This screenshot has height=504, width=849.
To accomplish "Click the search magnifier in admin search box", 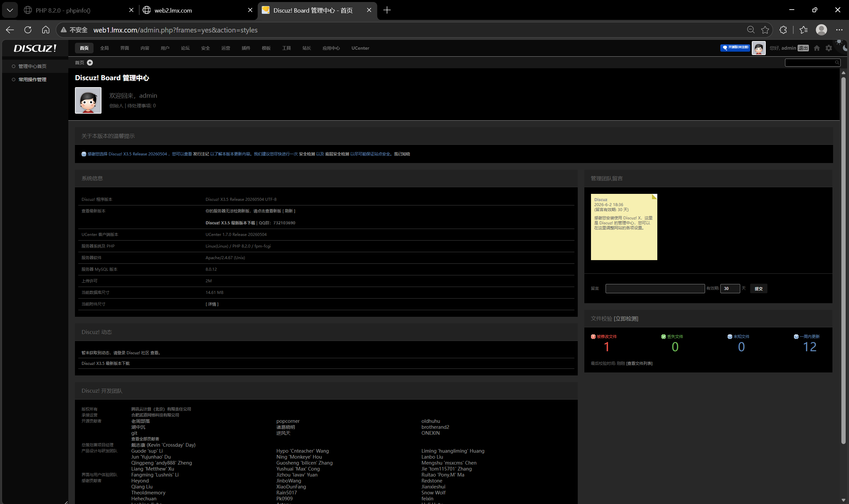I will [x=837, y=63].
